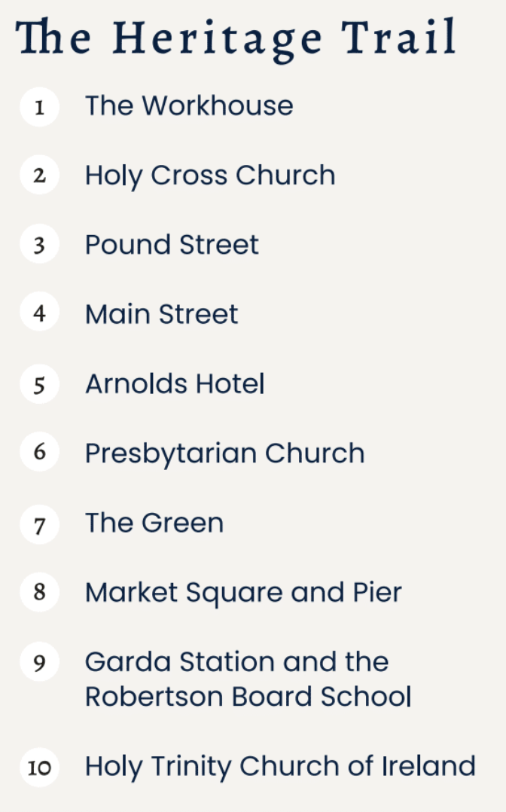Click the Main Street entry
Screen dimensions: 506x812
click(x=161, y=314)
